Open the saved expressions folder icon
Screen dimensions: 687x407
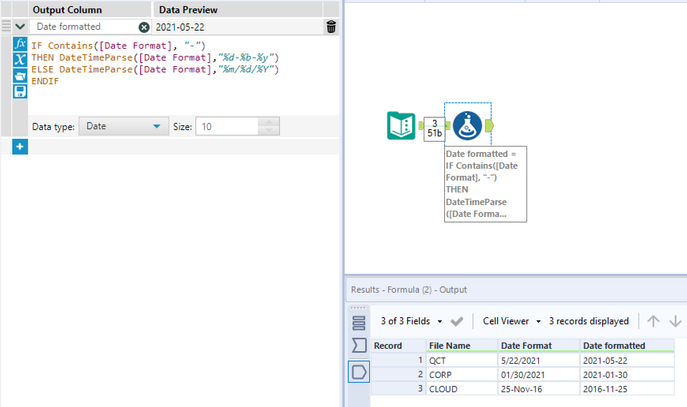(x=20, y=75)
